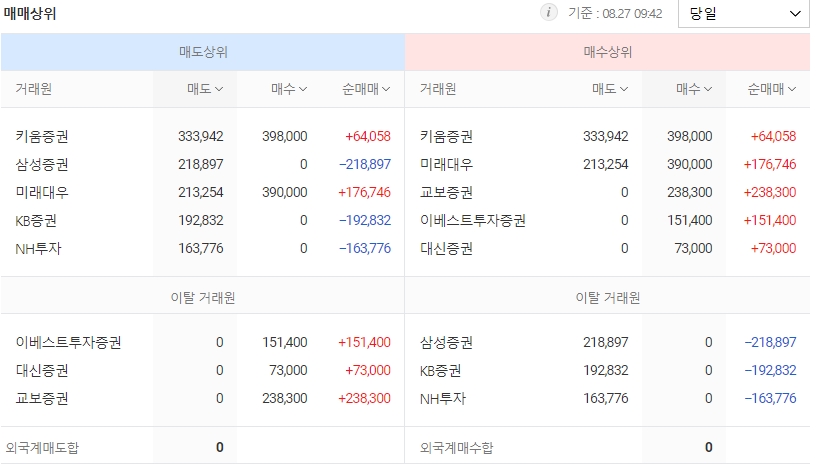
Task: Click 교보증권 in the 매수상위 top list
Action: (447, 193)
